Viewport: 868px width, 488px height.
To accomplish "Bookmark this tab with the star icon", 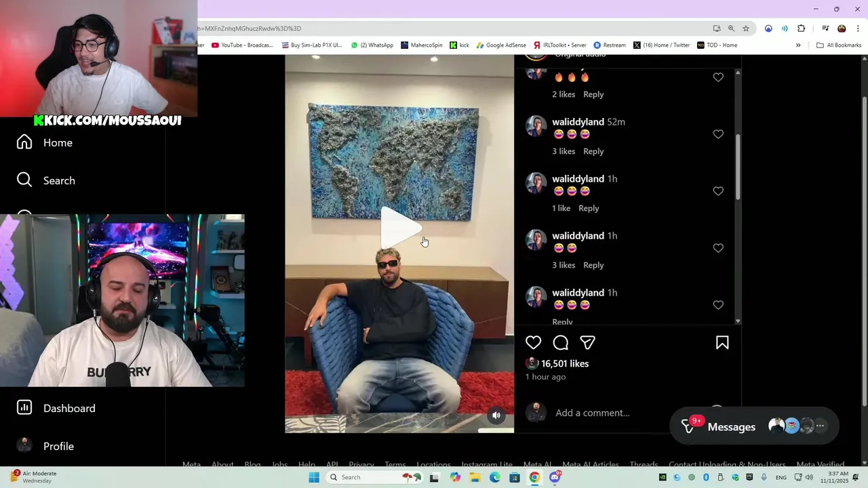I will 746,28.
